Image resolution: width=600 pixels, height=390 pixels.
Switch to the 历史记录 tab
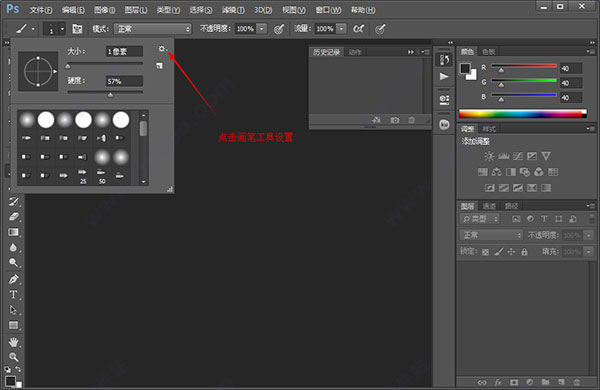coord(326,52)
